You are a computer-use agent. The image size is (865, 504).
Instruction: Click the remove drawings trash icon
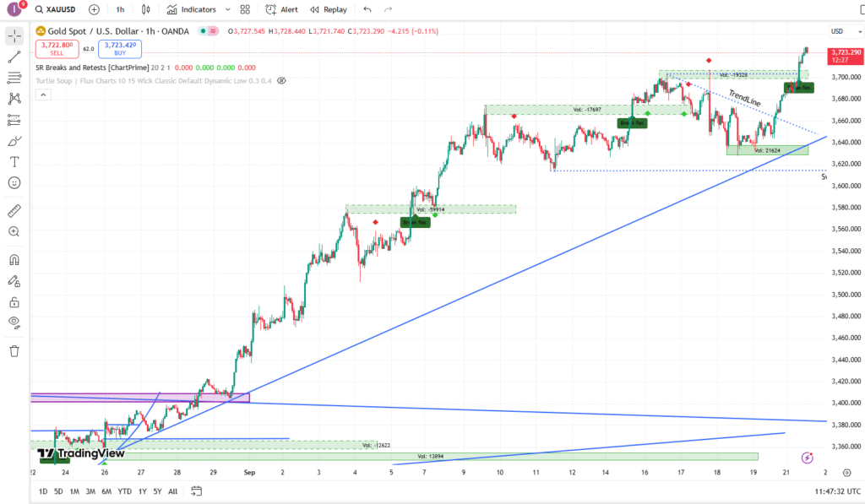14,350
